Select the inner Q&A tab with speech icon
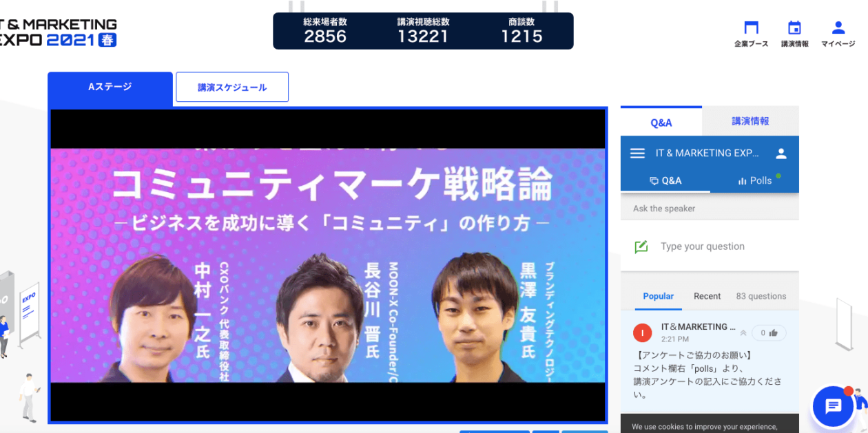The height and width of the screenshot is (433, 868). tap(665, 180)
